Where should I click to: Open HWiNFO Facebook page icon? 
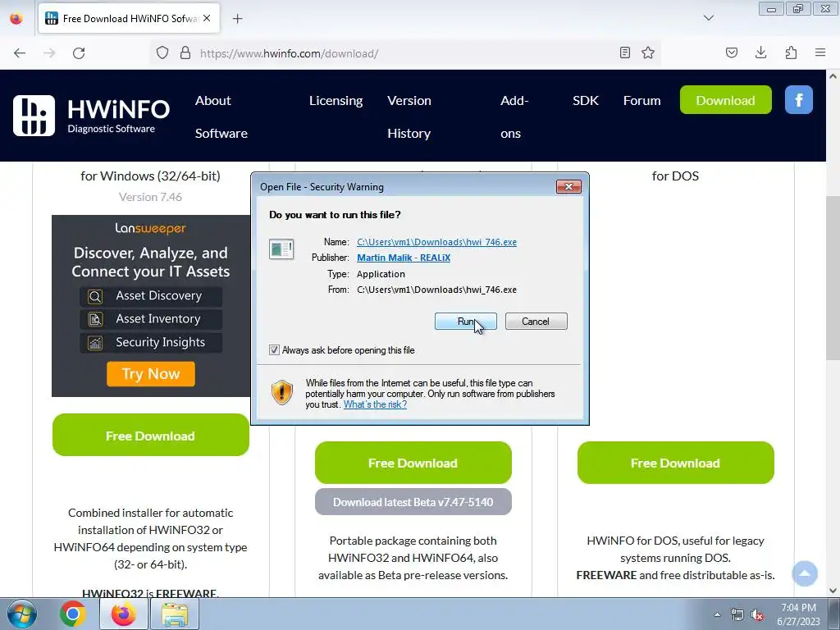point(799,99)
